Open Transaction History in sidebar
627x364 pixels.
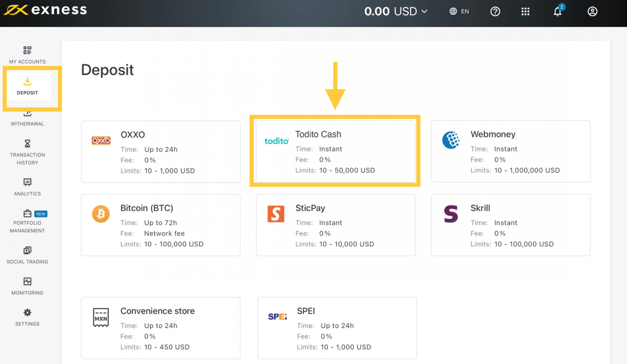[27, 152]
